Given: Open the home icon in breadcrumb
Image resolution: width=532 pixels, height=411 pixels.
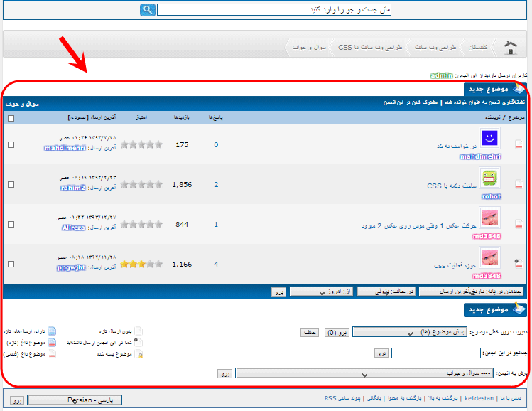Looking at the screenshot, I should click(510, 48).
